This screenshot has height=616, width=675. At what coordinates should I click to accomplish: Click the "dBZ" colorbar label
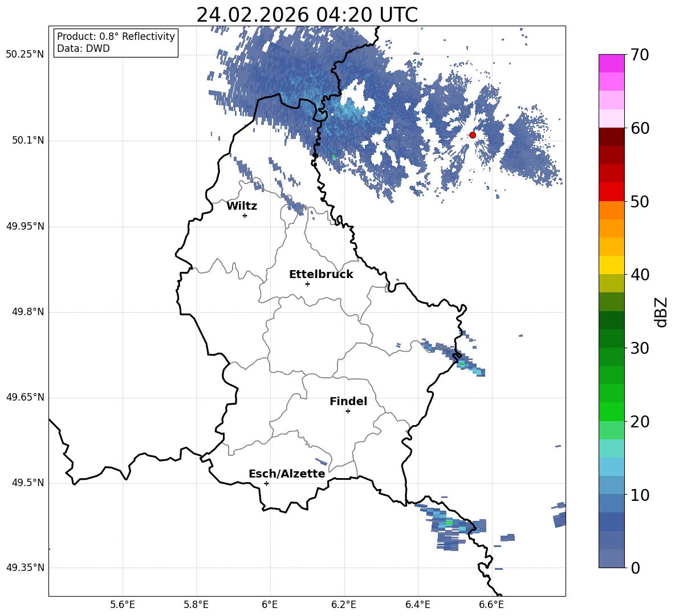[660, 312]
